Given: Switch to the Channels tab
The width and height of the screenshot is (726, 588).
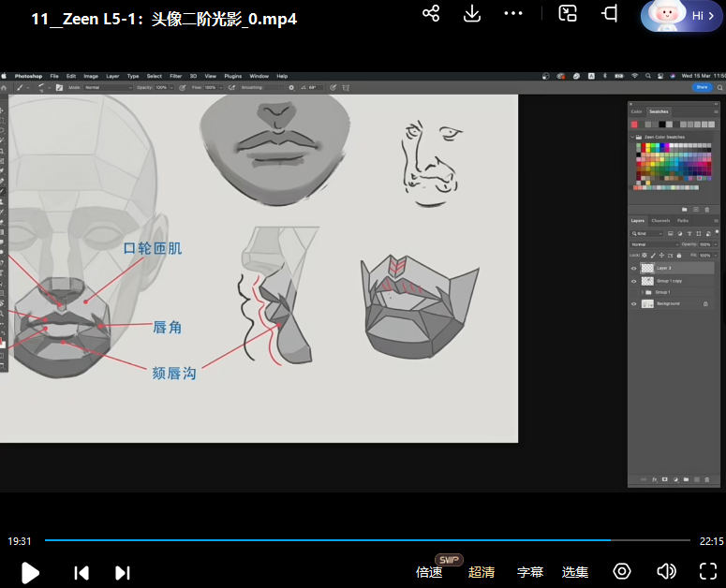Looking at the screenshot, I should point(660,221).
